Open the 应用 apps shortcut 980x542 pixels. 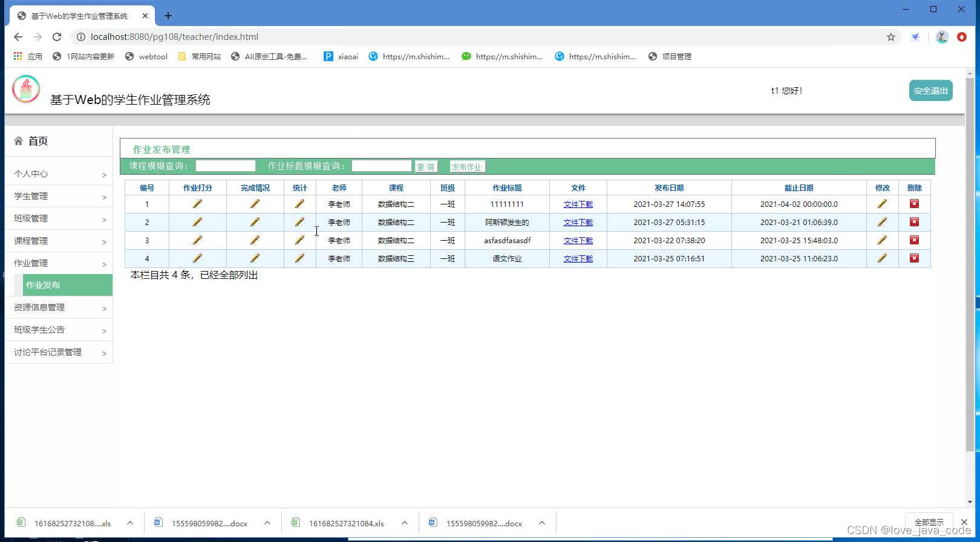[x=28, y=56]
